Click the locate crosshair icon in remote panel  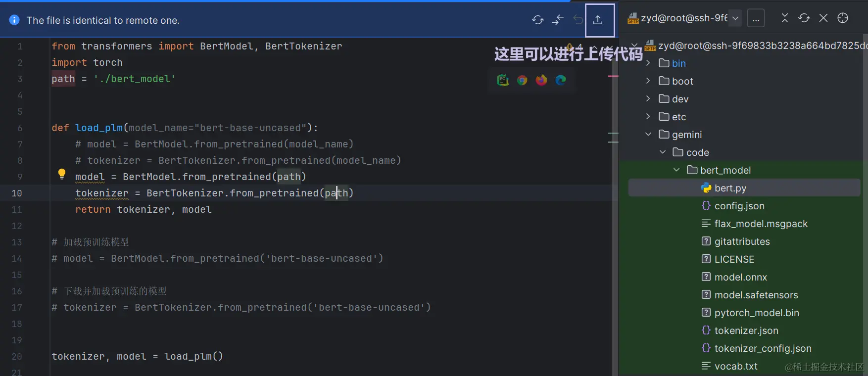(x=843, y=18)
